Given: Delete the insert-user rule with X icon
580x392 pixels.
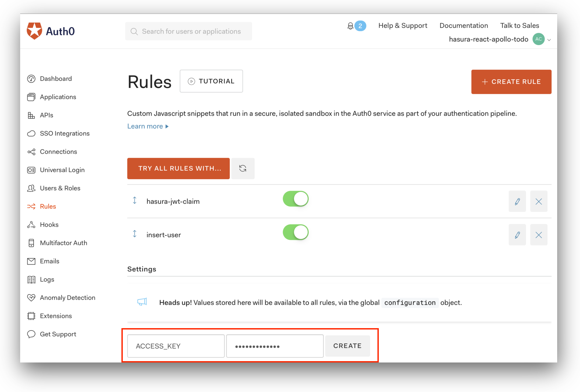Looking at the screenshot, I should tap(538, 235).
